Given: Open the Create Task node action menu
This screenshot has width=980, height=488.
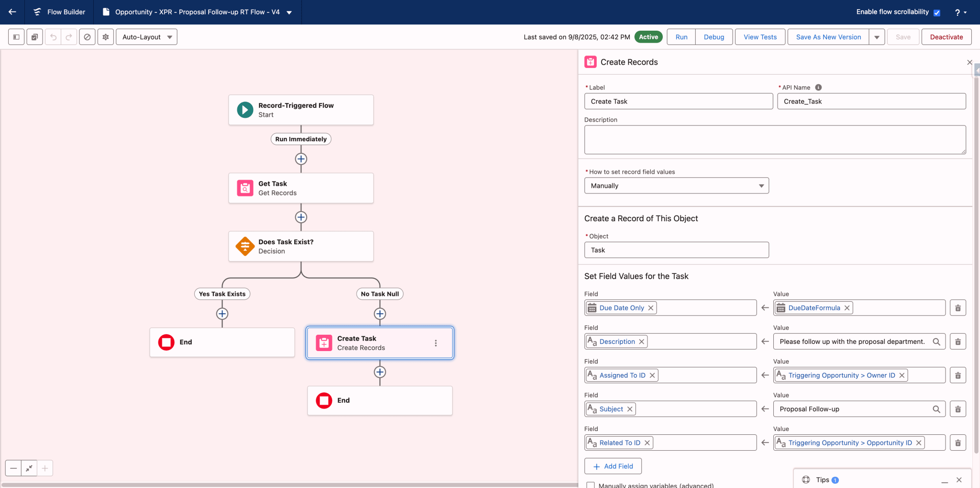Looking at the screenshot, I should [x=436, y=343].
